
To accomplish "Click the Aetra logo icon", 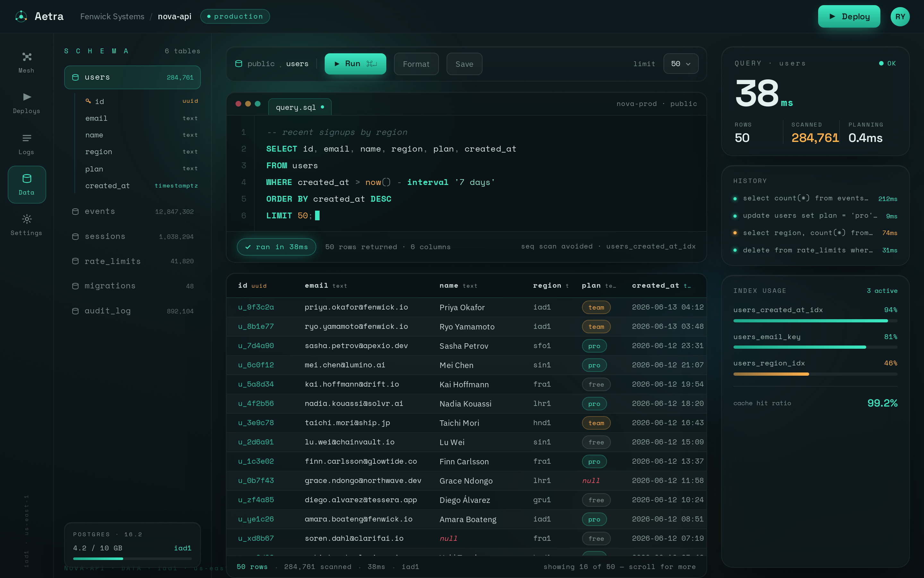I will click(x=21, y=16).
